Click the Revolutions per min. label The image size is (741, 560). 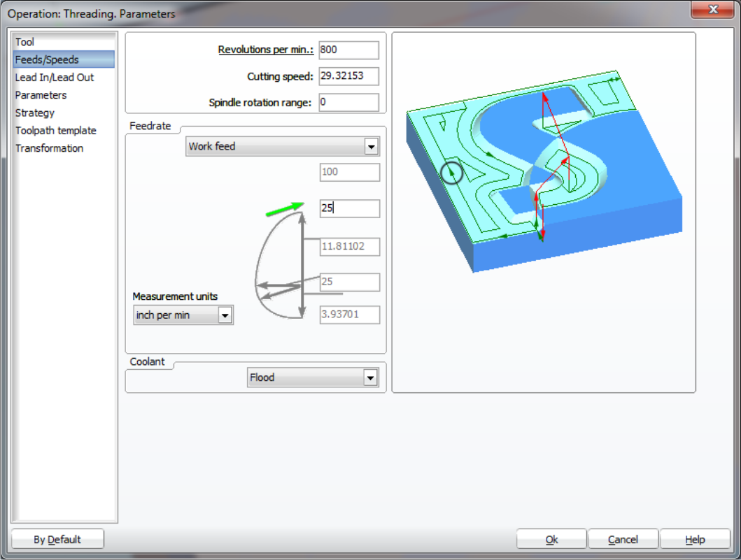pyautogui.click(x=266, y=50)
